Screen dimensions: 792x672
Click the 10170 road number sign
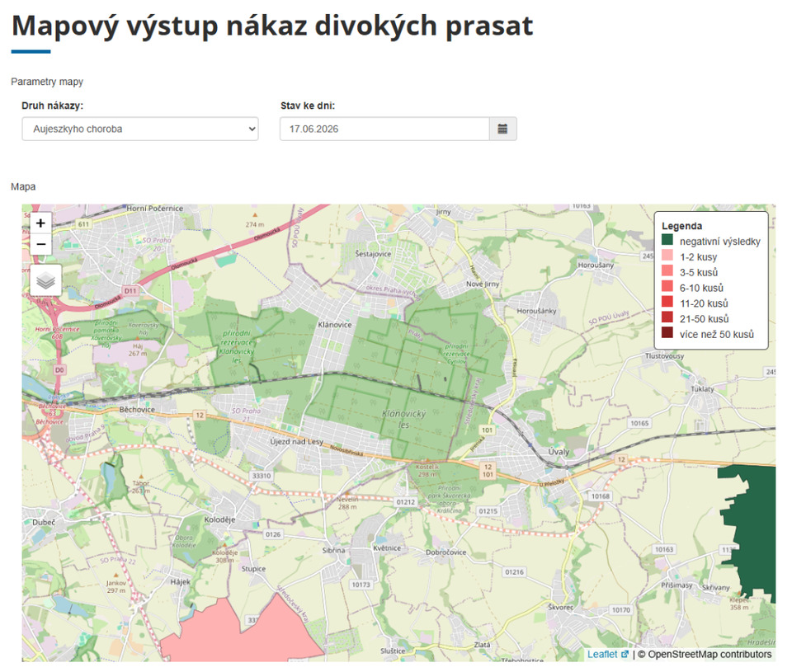click(620, 610)
